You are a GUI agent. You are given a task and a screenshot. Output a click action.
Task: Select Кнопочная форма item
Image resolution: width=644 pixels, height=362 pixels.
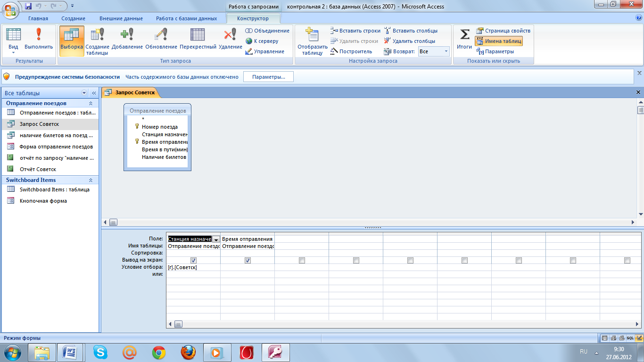pos(50,201)
